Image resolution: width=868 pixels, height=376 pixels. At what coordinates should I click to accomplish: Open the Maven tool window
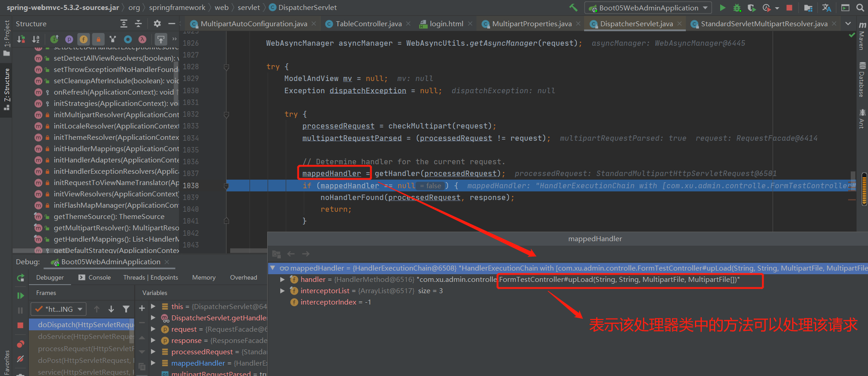(x=862, y=36)
